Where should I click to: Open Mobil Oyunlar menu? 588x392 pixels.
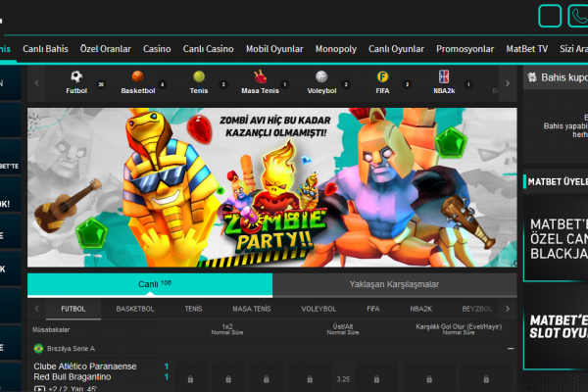[x=274, y=49]
